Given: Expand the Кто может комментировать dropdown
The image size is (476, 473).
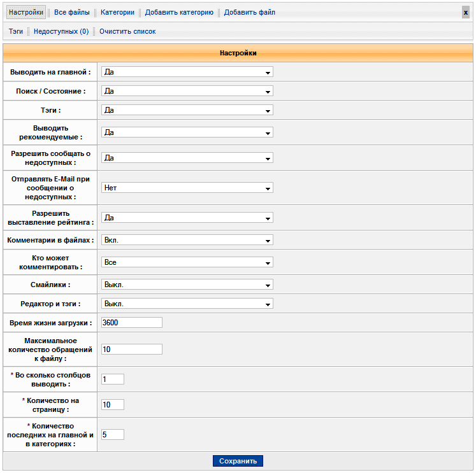Looking at the screenshot, I should pyautogui.click(x=187, y=262).
